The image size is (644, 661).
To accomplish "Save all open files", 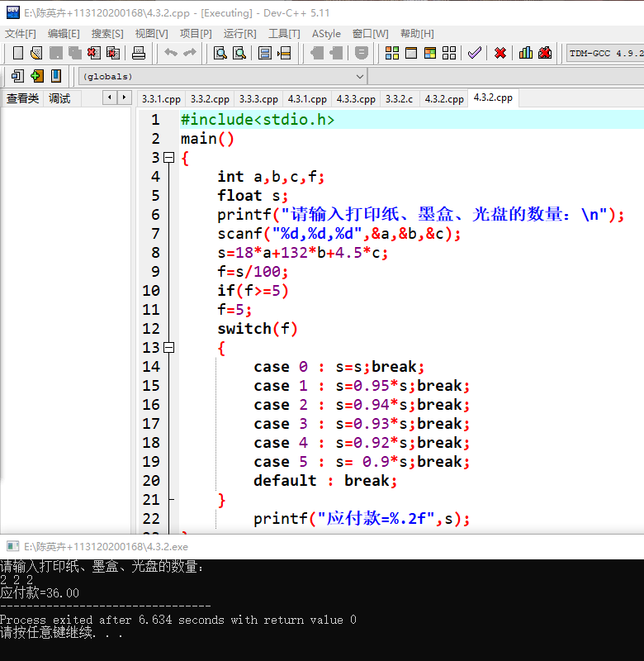I will coord(75,53).
